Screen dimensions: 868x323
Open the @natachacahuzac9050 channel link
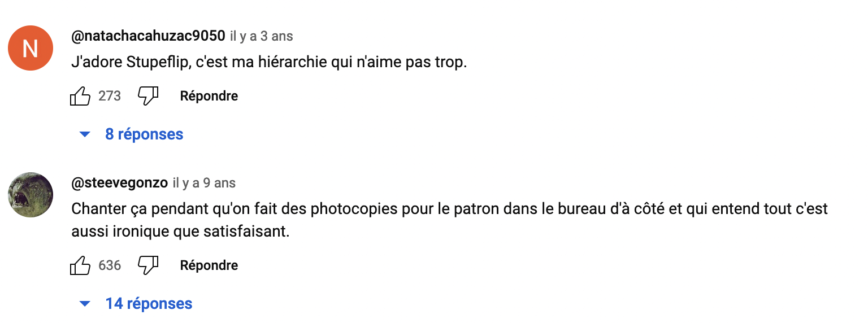click(x=148, y=36)
